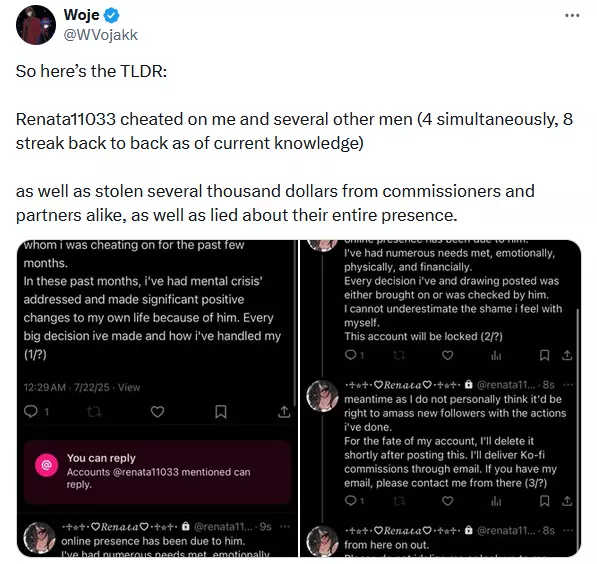
Task: Click the Woje display name
Action: click(81, 15)
